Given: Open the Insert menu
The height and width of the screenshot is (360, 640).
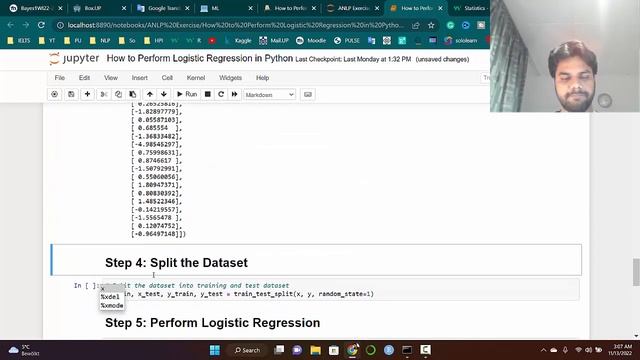Looking at the screenshot, I should pyautogui.click(x=140, y=78).
